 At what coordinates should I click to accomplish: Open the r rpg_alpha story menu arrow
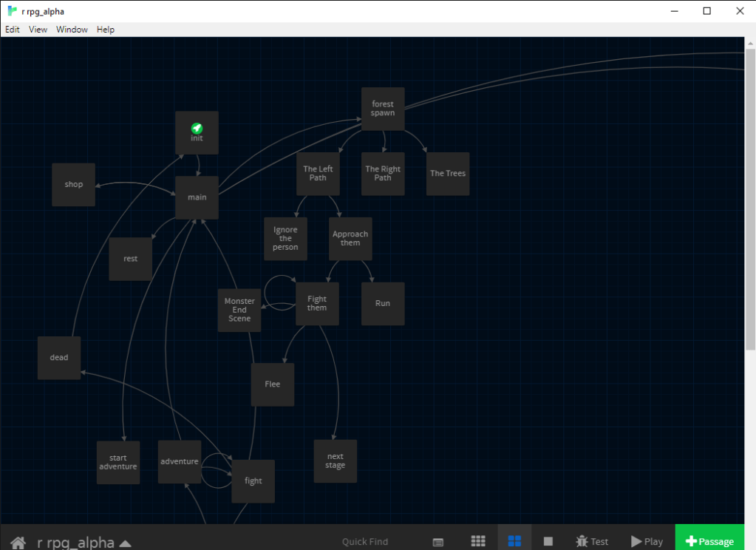126,543
